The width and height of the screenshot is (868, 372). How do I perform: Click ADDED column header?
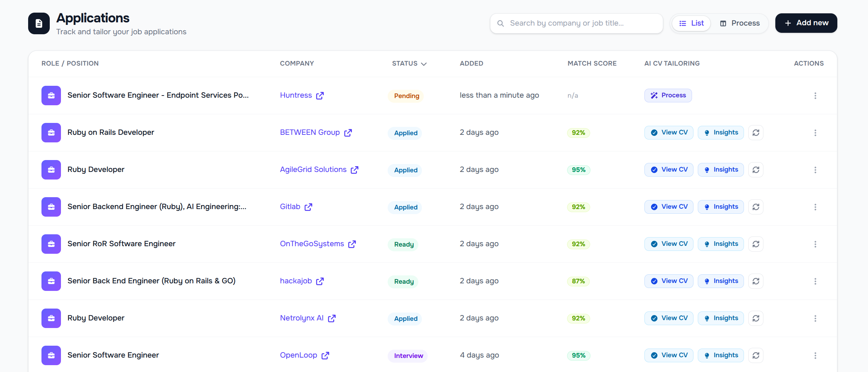pyautogui.click(x=471, y=63)
